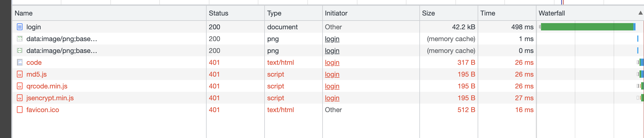Follow login initiator link for jsencrypt.min.js
Screen dimensions: 644x138
click(x=332, y=98)
